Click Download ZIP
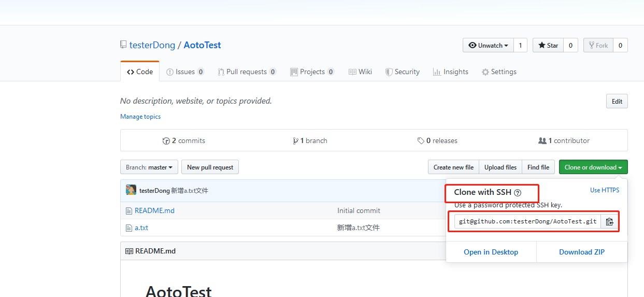This screenshot has width=644, height=297. (x=582, y=252)
